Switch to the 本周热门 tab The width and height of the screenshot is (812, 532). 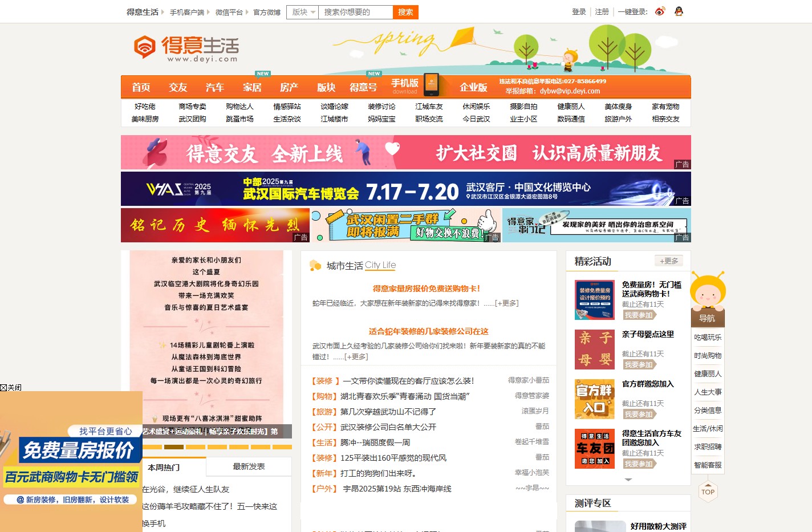tap(164, 467)
